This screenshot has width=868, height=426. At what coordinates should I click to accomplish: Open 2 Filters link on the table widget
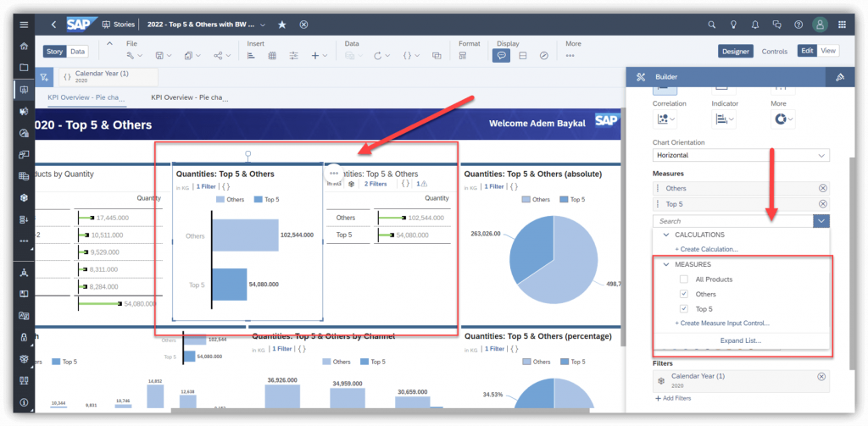point(376,184)
